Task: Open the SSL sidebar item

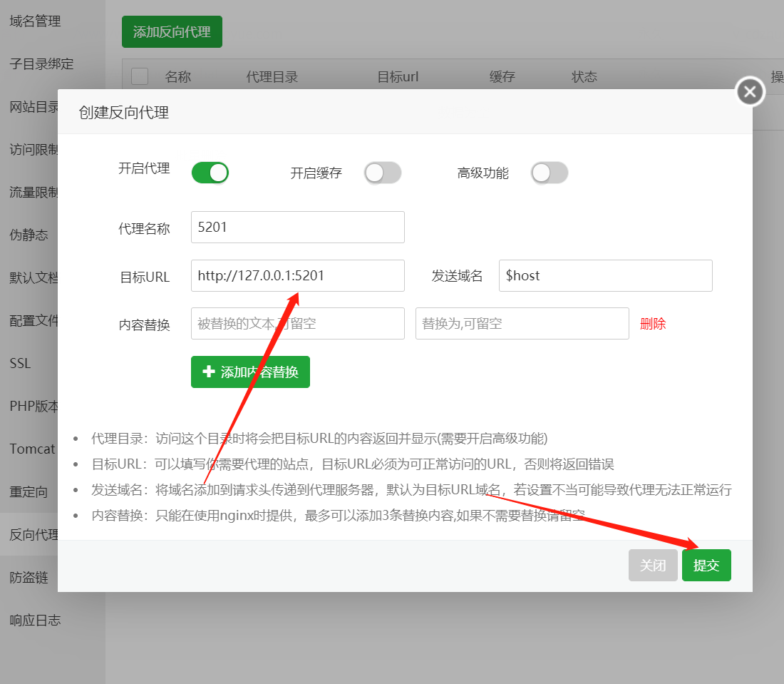Action: tap(21, 363)
